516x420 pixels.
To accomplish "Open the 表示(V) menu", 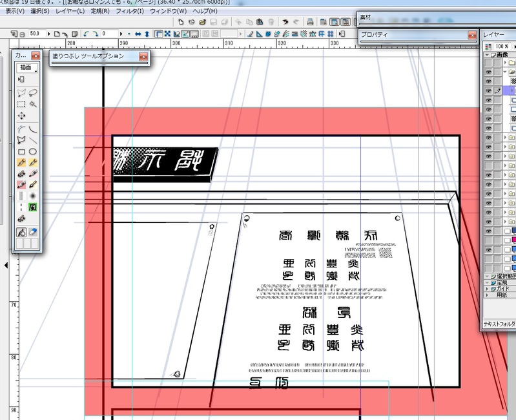I will click(x=15, y=11).
